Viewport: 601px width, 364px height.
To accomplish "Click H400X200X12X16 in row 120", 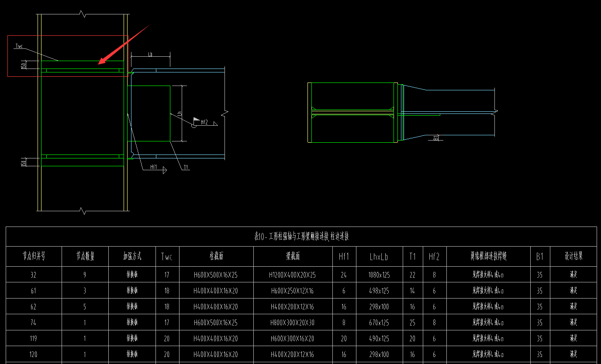I will coord(292,354).
